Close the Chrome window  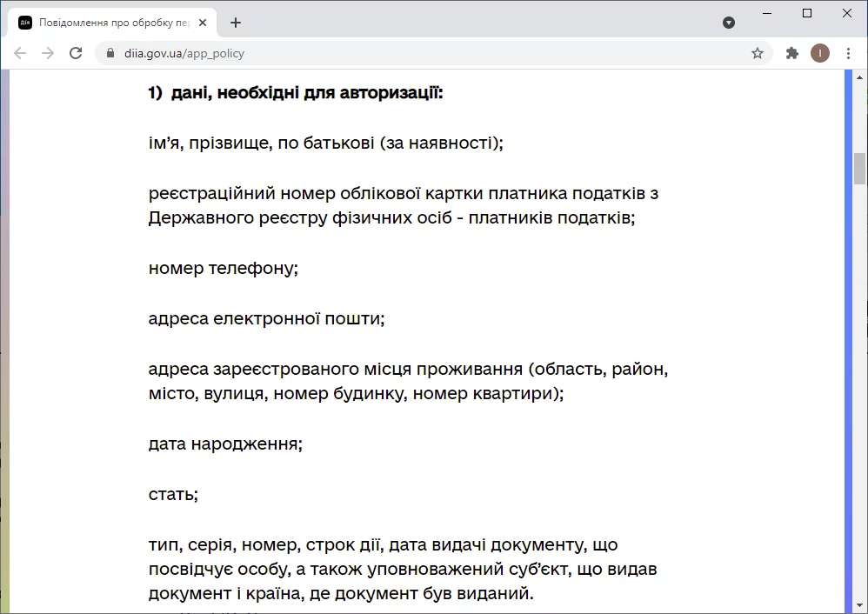pyautogui.click(x=847, y=13)
